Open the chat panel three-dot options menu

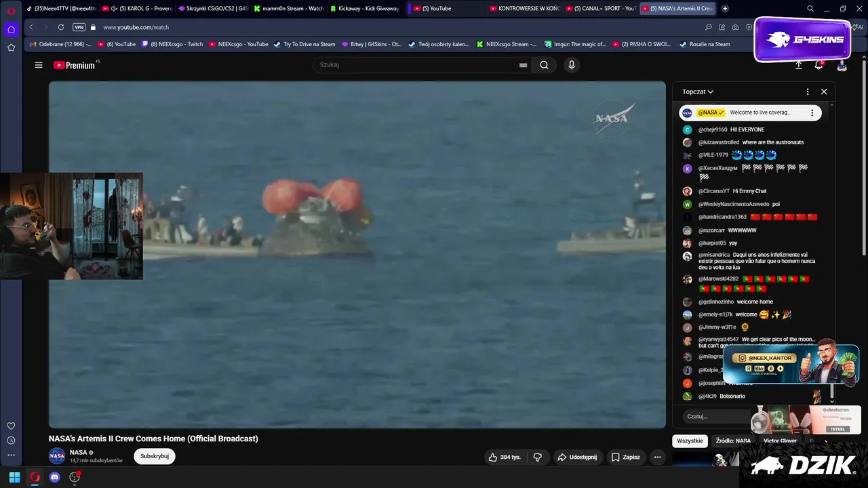tap(807, 91)
